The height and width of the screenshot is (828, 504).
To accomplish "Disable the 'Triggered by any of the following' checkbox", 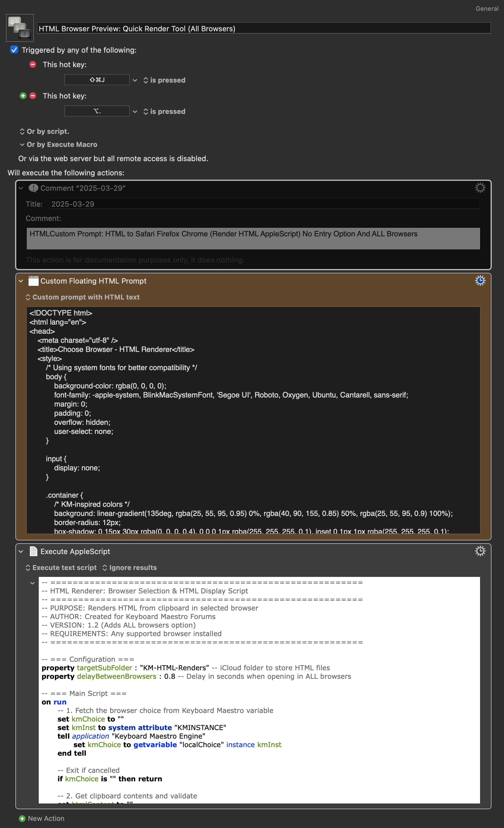I will pyautogui.click(x=14, y=50).
